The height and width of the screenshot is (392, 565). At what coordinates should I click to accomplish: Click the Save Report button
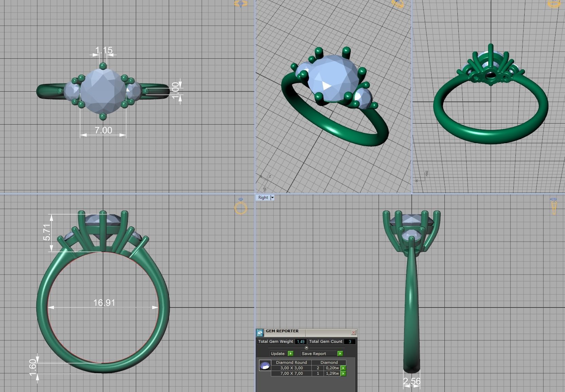pos(319,353)
